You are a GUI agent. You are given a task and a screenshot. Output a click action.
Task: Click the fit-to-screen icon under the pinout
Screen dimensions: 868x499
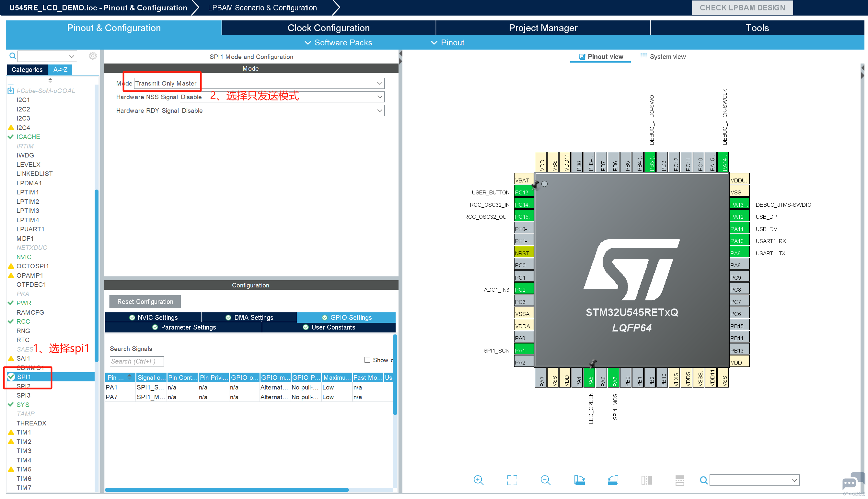coord(512,480)
